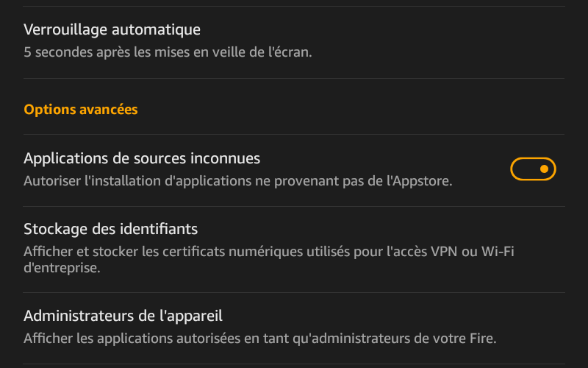588x368 pixels.
Task: View VPN and Wi-Fi certificate storage
Action: point(294,250)
